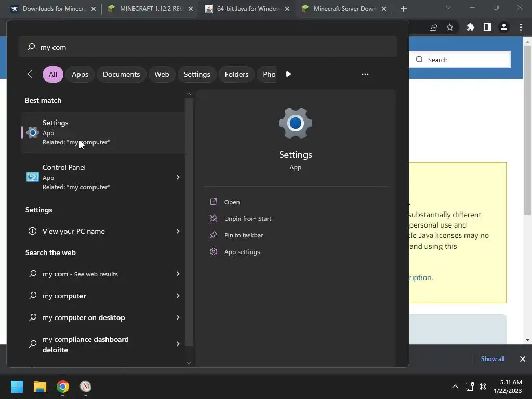Expand 'my computer' suggestion chevron
532x399 pixels.
(x=178, y=296)
